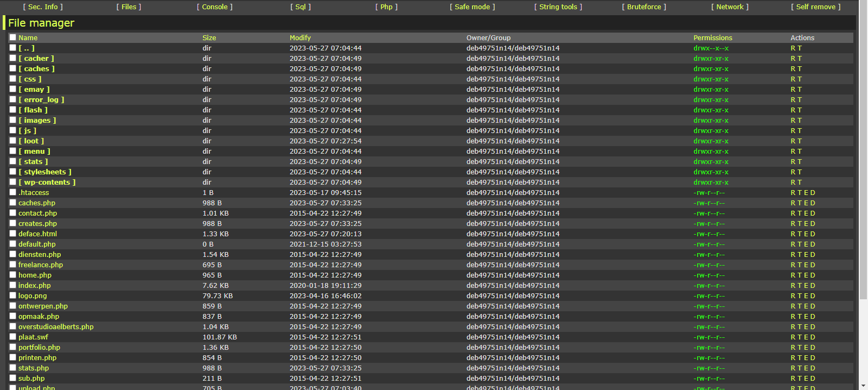Click the E action for .htaccess
868x390 pixels.
(806, 193)
